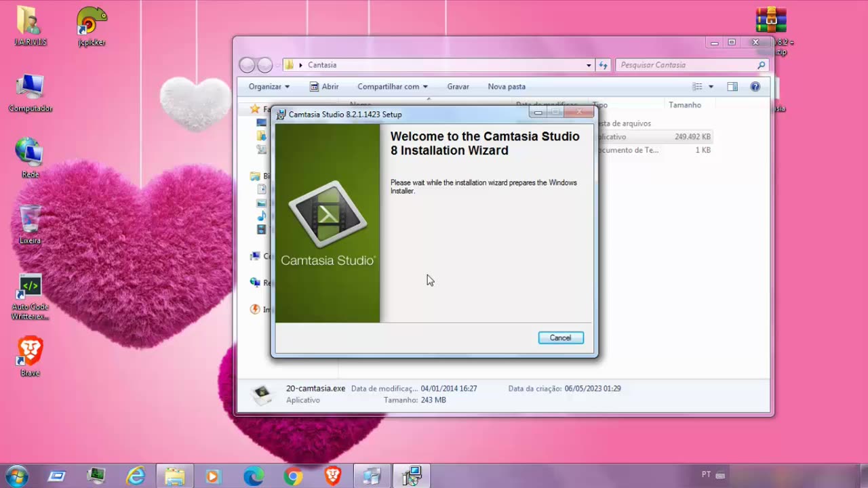This screenshot has width=868, height=488.
Task: Open the Windows Start menu
Action: coord(16,476)
